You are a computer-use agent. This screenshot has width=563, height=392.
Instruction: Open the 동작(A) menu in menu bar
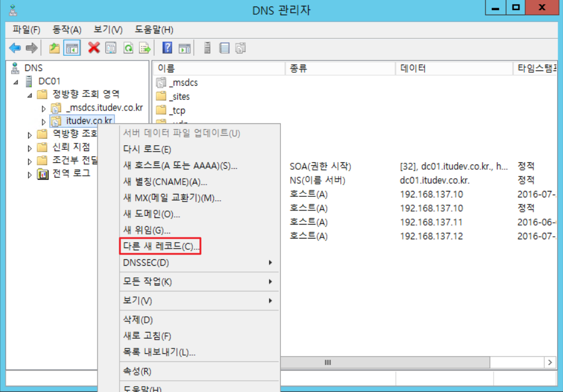(67, 29)
